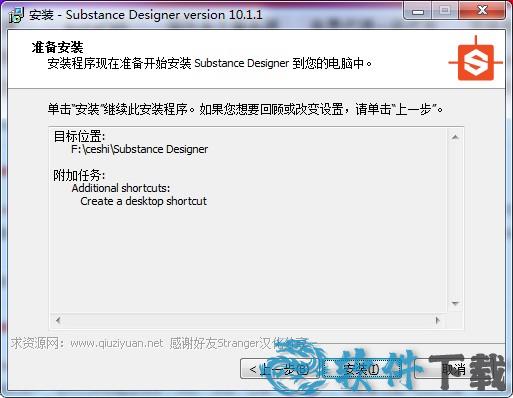Click the '附加任务:' label
This screenshot has height=398, width=513.
(x=79, y=175)
